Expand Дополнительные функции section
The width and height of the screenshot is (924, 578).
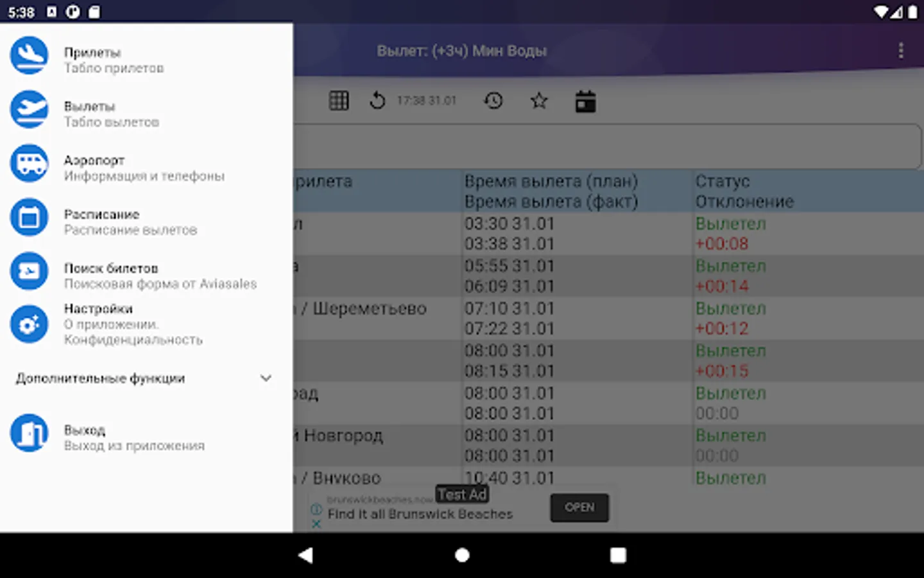(146, 378)
